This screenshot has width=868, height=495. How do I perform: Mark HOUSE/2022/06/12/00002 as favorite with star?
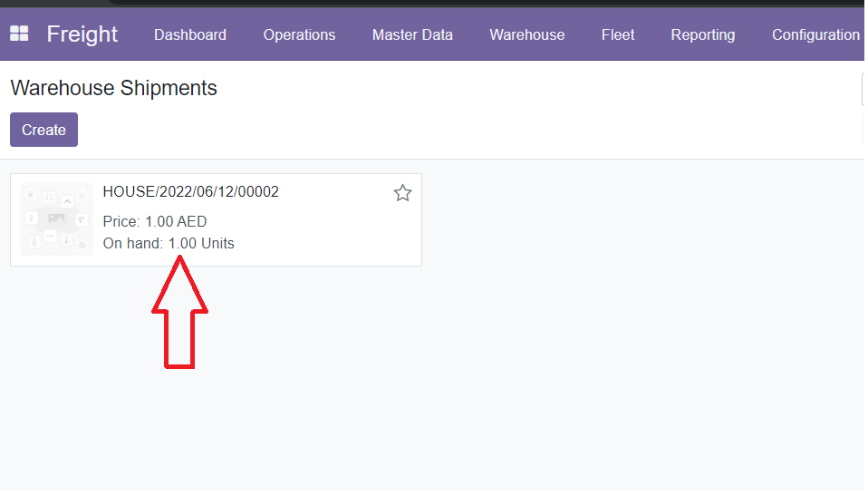click(x=402, y=193)
